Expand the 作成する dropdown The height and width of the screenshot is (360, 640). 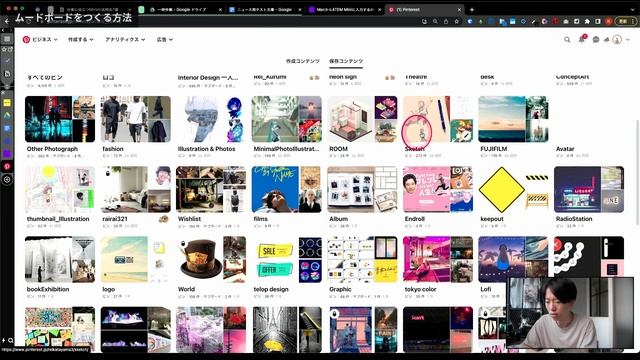tap(81, 40)
